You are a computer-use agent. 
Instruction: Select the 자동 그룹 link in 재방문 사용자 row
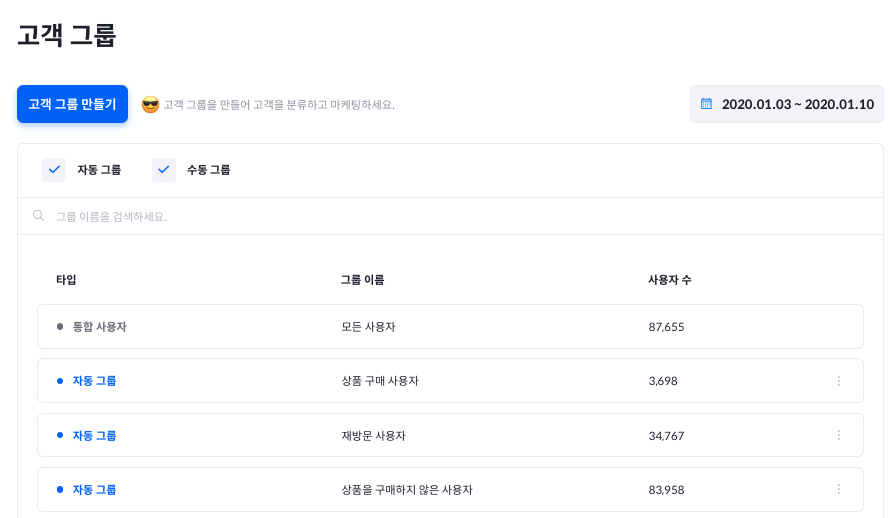pyautogui.click(x=94, y=436)
